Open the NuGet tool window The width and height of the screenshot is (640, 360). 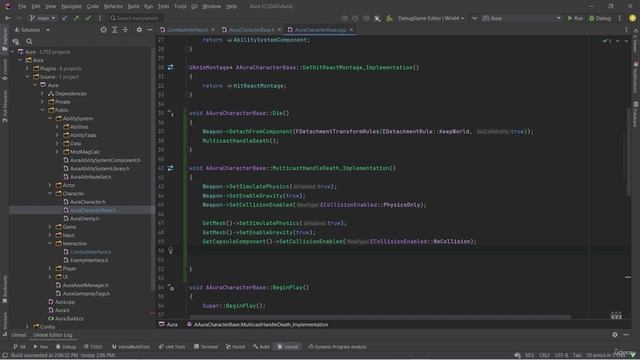click(235, 347)
